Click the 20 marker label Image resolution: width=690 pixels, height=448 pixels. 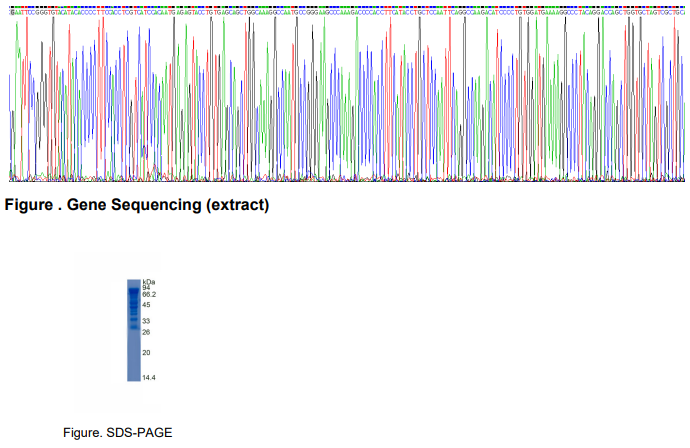coord(146,352)
